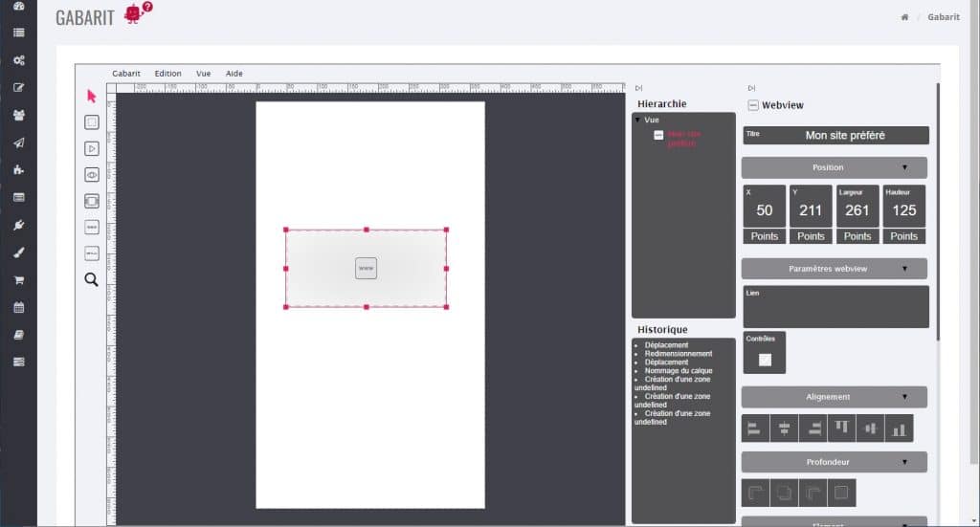Edit the Titre field Mon site préféré
Screen dimensions: 980x527
click(836, 136)
